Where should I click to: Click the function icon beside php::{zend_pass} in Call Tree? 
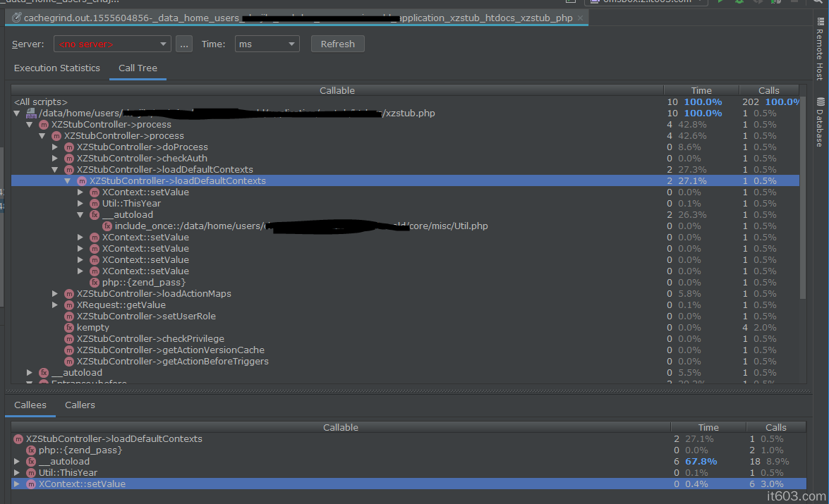click(x=95, y=283)
